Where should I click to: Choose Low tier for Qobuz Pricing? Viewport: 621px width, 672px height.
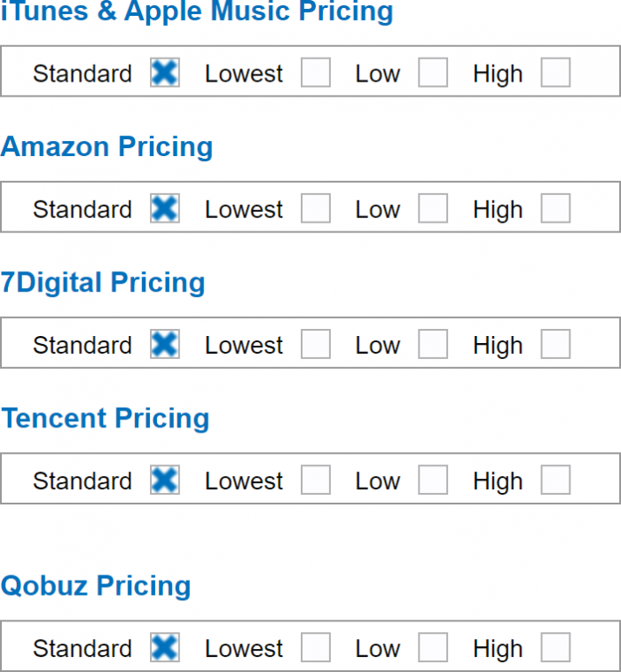(x=433, y=647)
